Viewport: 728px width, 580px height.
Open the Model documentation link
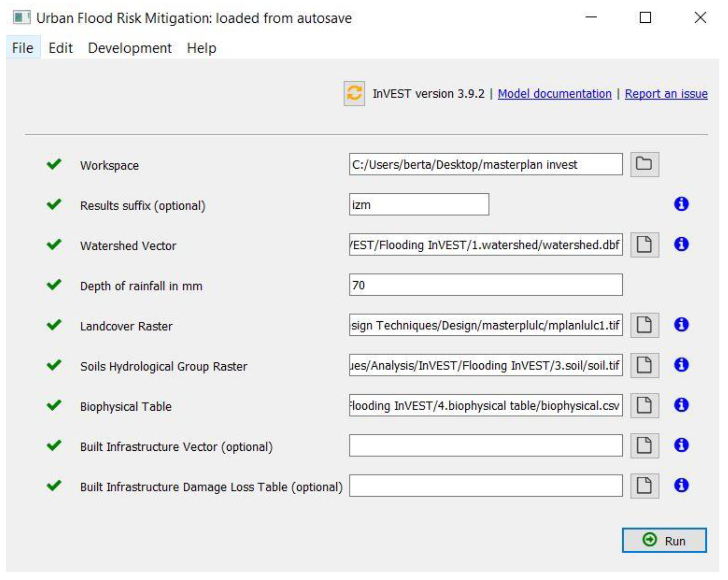pos(554,93)
